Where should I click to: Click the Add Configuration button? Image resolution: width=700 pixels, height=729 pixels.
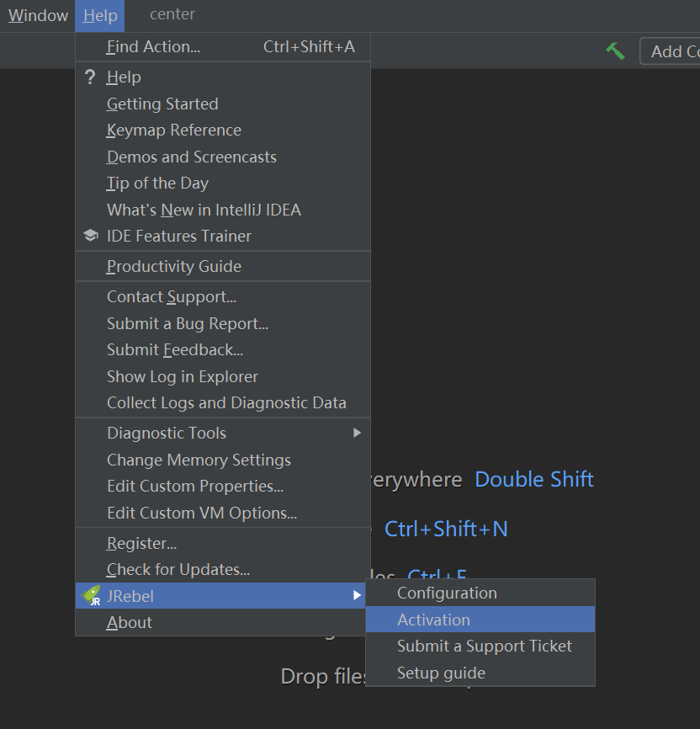[x=670, y=51]
